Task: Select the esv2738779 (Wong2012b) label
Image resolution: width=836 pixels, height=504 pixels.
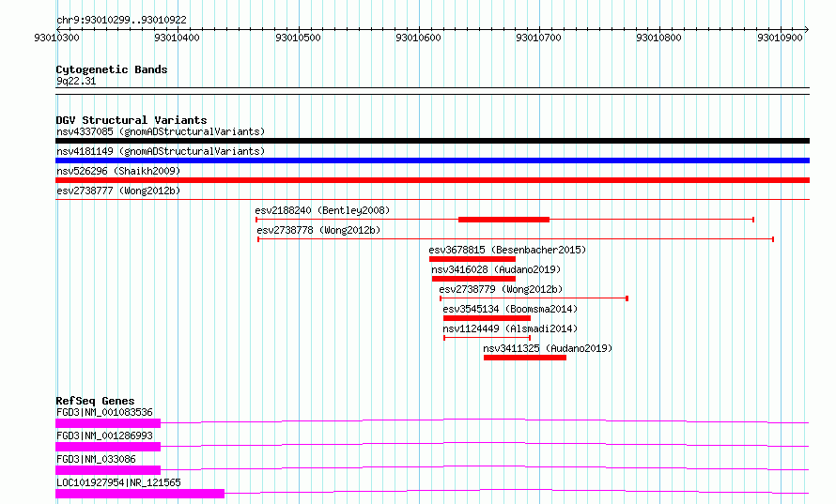Action: coord(502,289)
